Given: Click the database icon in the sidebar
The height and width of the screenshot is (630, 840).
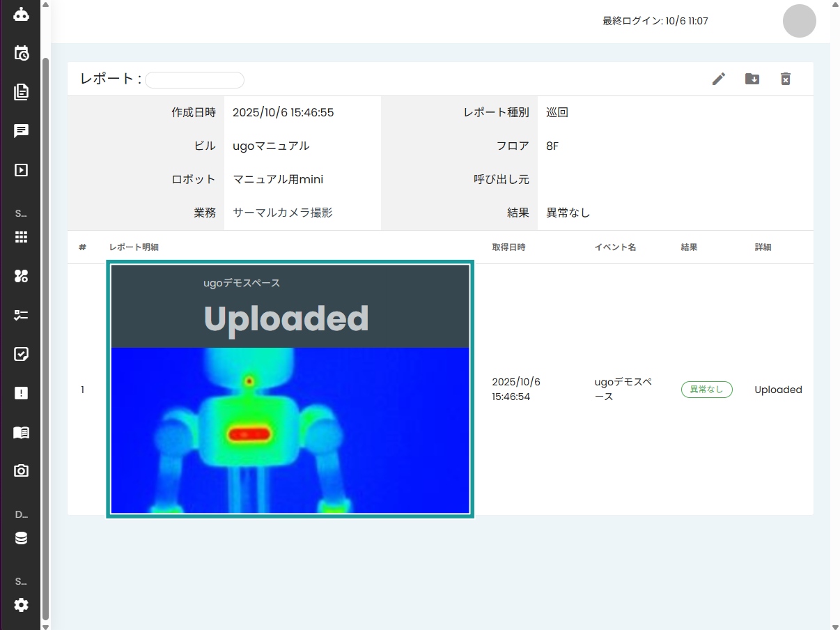Looking at the screenshot, I should pyautogui.click(x=20, y=537).
